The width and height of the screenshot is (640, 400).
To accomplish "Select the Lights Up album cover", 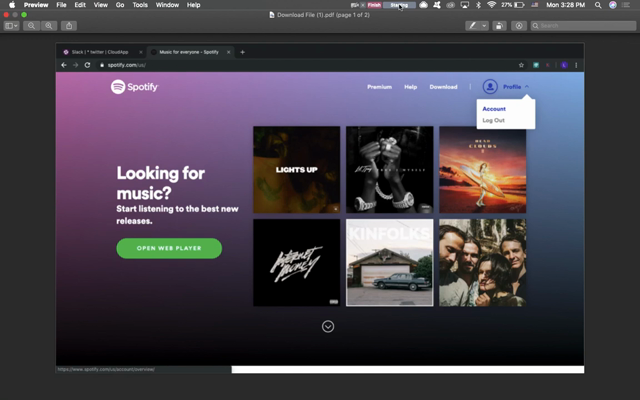I will 296,169.
